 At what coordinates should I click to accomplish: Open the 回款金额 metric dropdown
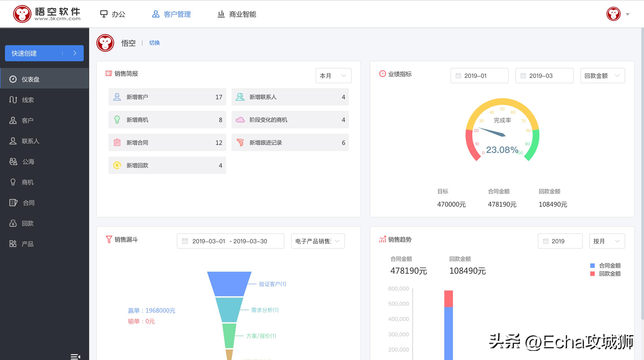coord(603,76)
